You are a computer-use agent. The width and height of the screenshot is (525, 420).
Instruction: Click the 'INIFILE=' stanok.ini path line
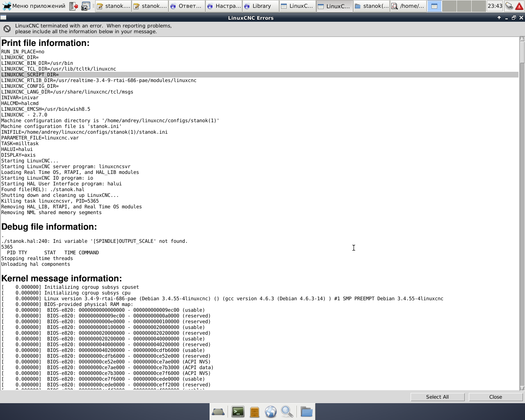(84, 132)
